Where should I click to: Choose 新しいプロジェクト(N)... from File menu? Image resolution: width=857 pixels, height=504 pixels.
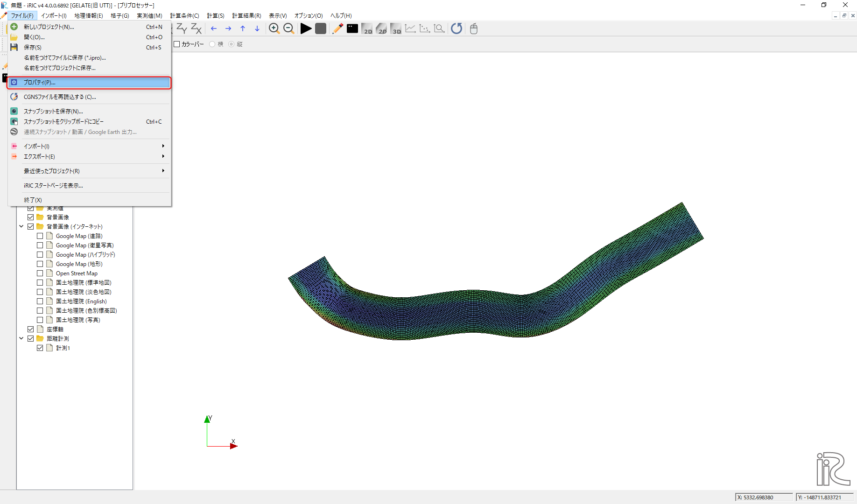point(90,27)
